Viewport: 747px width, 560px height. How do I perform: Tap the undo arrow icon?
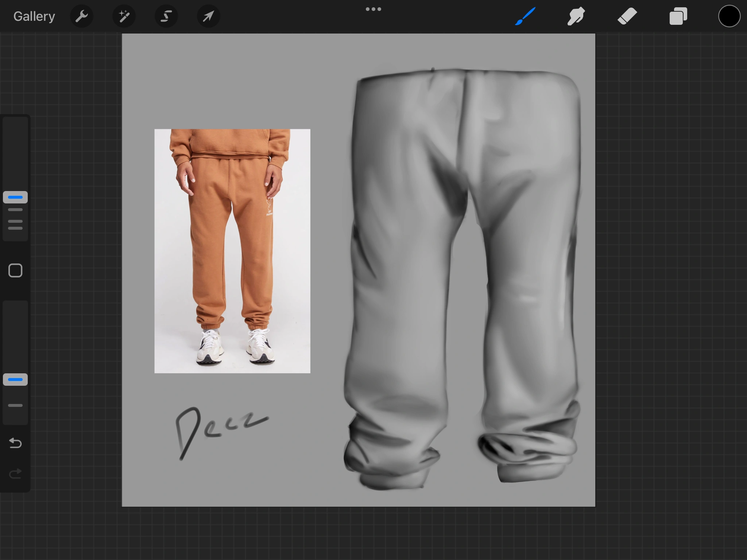click(15, 443)
